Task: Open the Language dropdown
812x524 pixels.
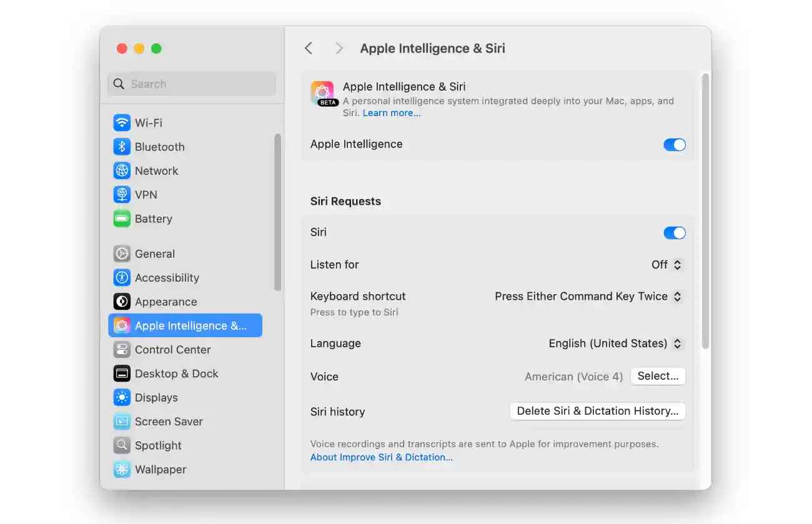Action: (615, 344)
